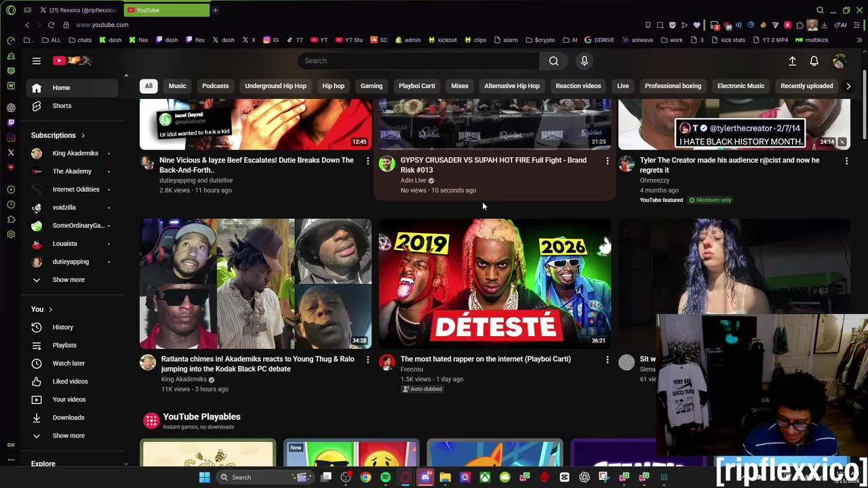This screenshot has height=488, width=868.
Task: Expand Show more under the You section
Action: [71, 436]
